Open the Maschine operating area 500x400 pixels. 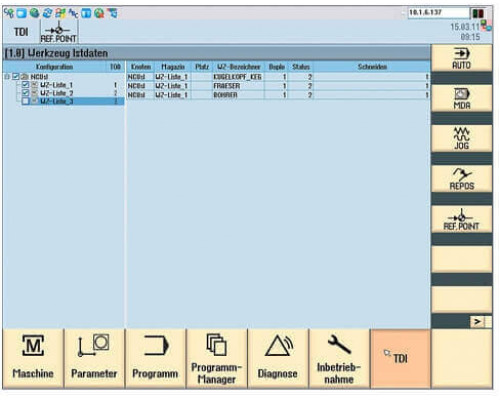33,359
